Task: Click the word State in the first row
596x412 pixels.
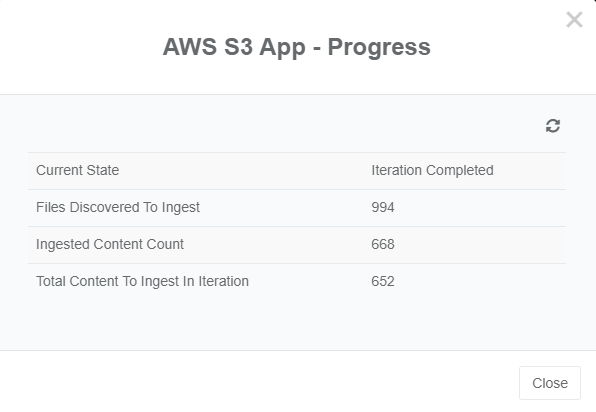Action: click(x=103, y=170)
